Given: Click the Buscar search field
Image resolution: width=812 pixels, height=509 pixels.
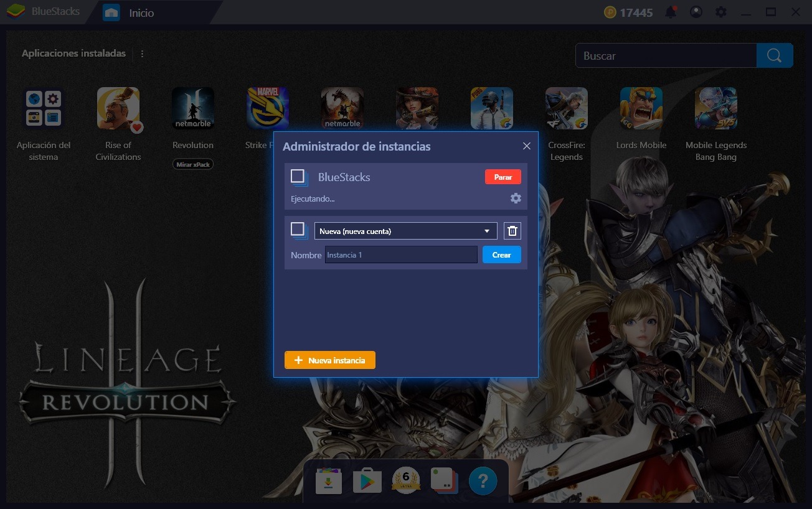Looking at the screenshot, I should [x=666, y=55].
